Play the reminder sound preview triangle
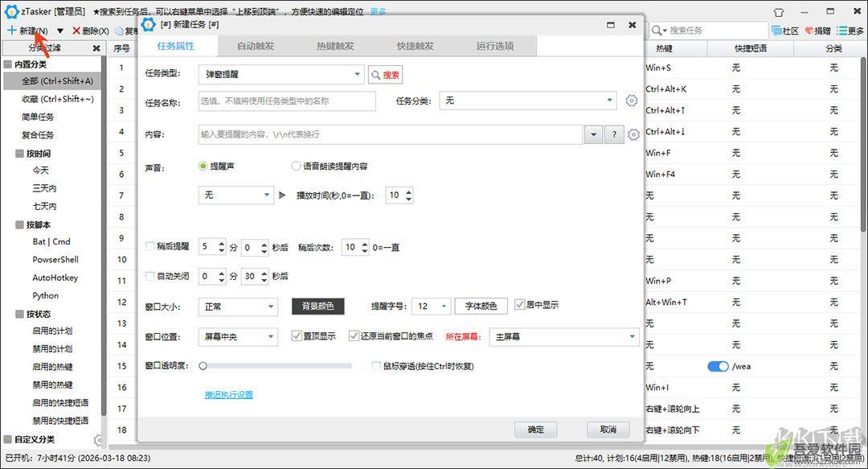This screenshot has height=469, width=868. (282, 195)
